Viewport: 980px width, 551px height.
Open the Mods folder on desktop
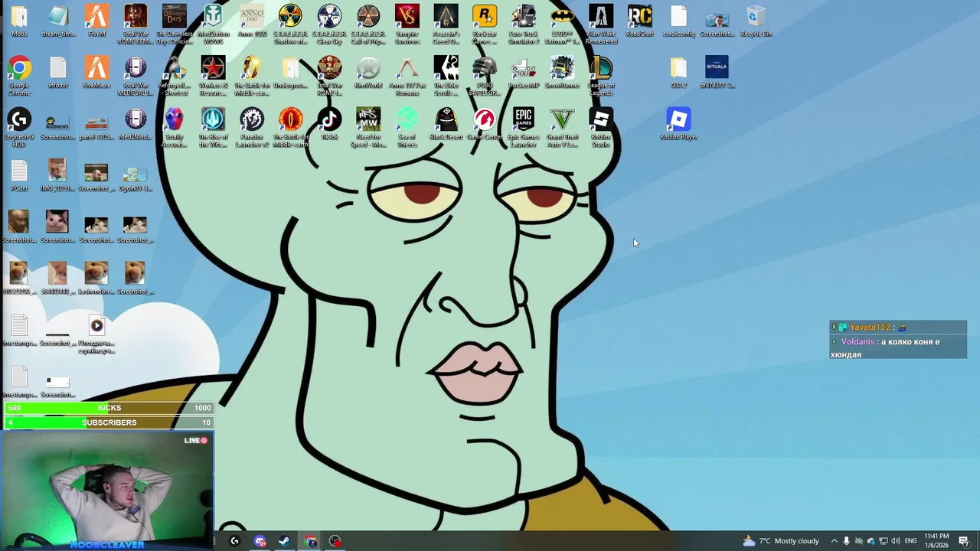[19, 21]
